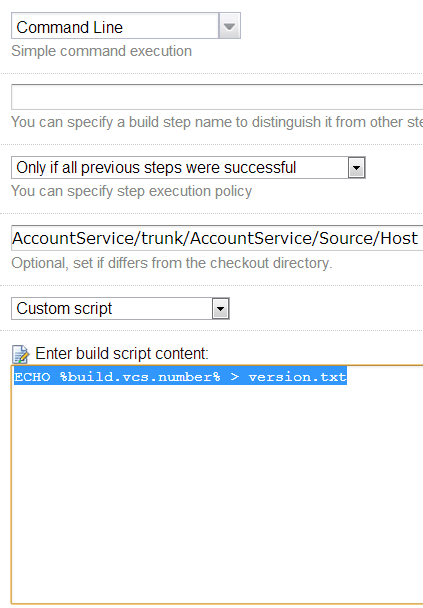Click into the AccountService working directory field

coord(217,238)
